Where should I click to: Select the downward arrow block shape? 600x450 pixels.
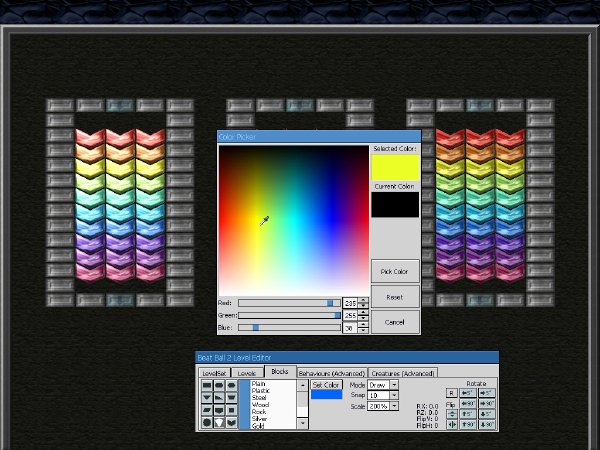[207, 398]
